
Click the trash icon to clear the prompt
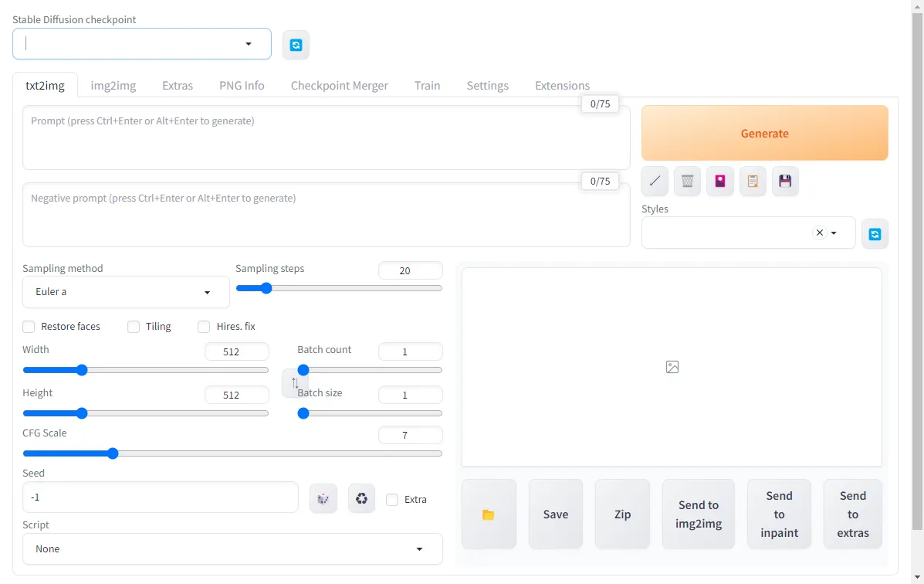[x=687, y=181]
